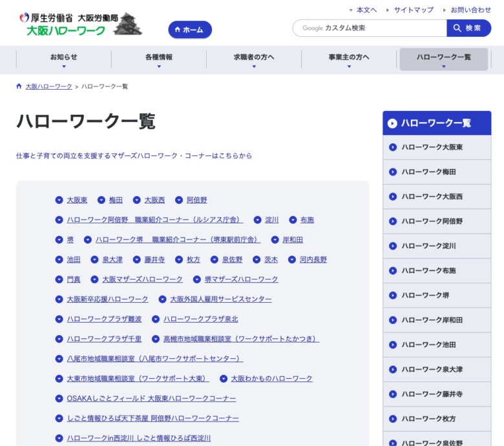This screenshot has width=504, height=446.
Task: Expand the お知らせ menu
Action: pos(63,59)
